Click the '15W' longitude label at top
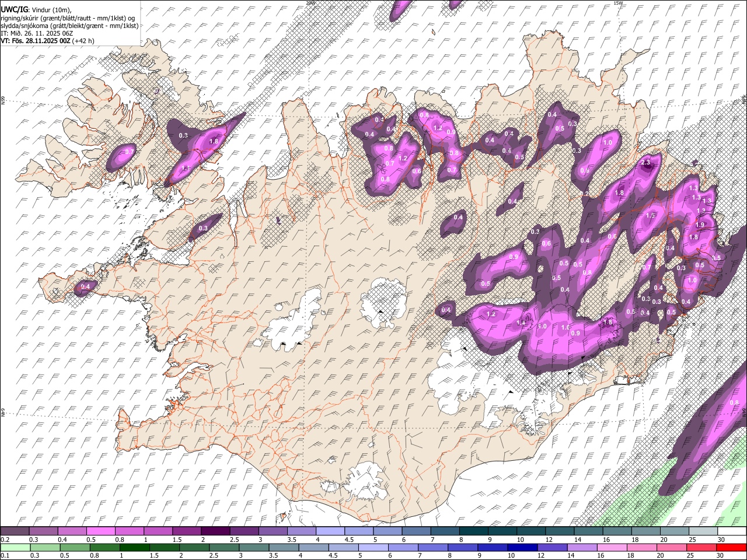This screenshot has width=747, height=560. coord(618,3)
